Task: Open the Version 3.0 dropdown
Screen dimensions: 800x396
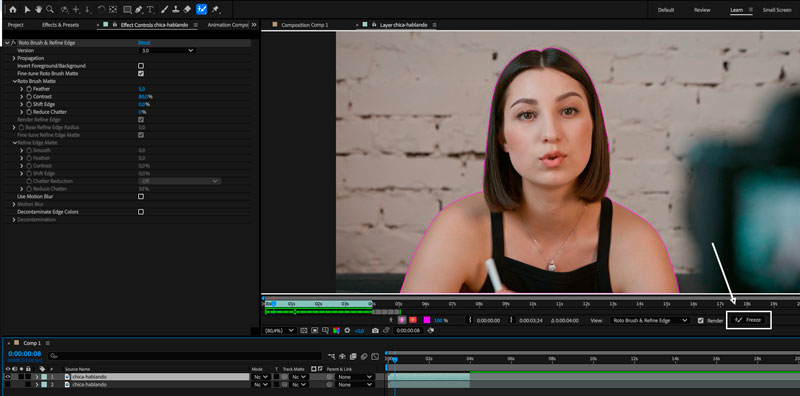Action: point(167,51)
